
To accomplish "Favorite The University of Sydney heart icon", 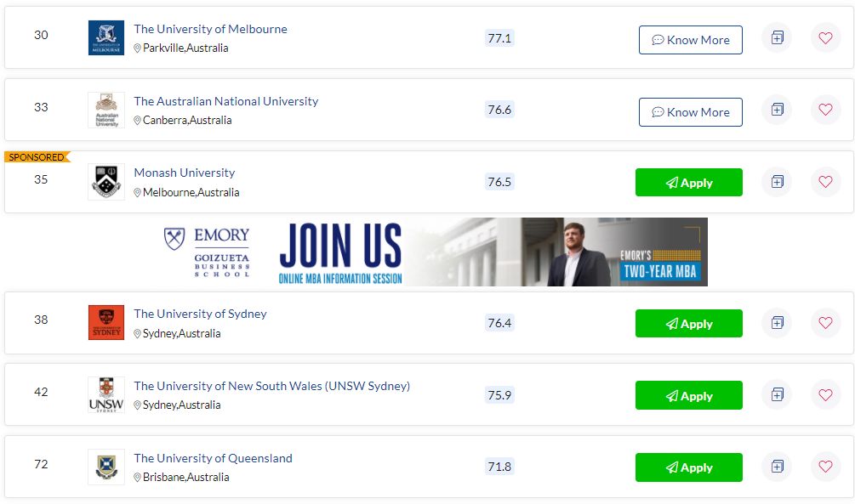I will [825, 323].
